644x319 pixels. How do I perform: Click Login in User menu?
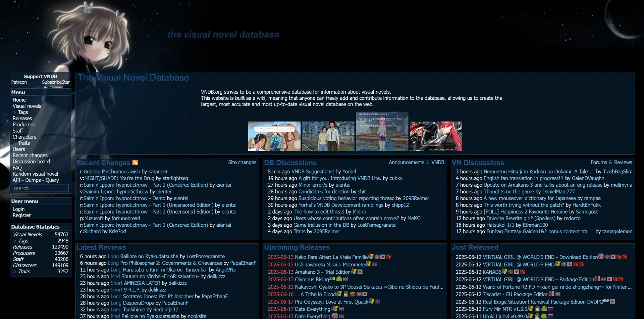click(x=18, y=209)
